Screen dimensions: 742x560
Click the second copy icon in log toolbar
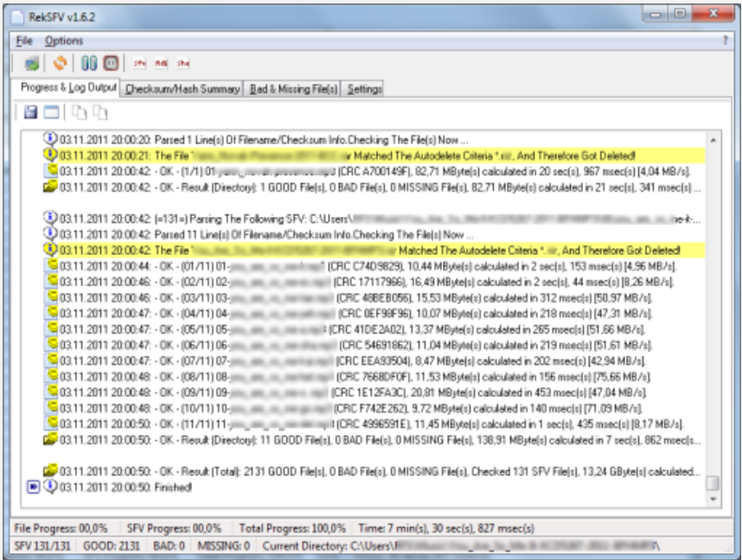100,112
